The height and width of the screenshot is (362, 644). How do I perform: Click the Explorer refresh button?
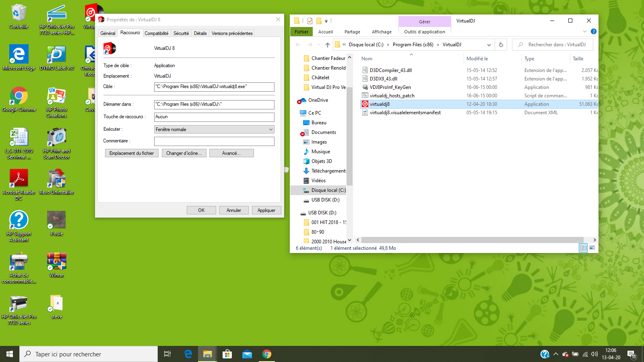point(501,45)
